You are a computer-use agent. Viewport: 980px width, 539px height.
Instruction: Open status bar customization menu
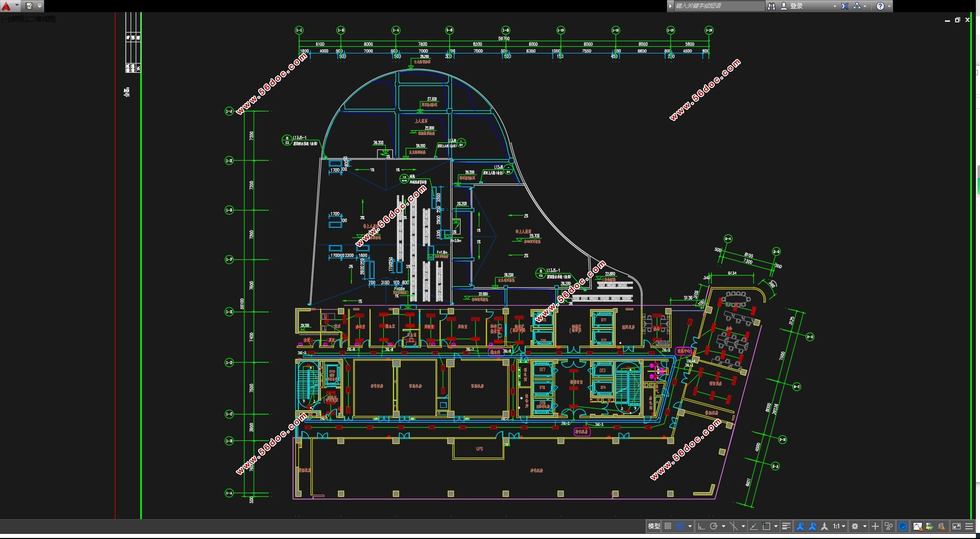pos(969,526)
